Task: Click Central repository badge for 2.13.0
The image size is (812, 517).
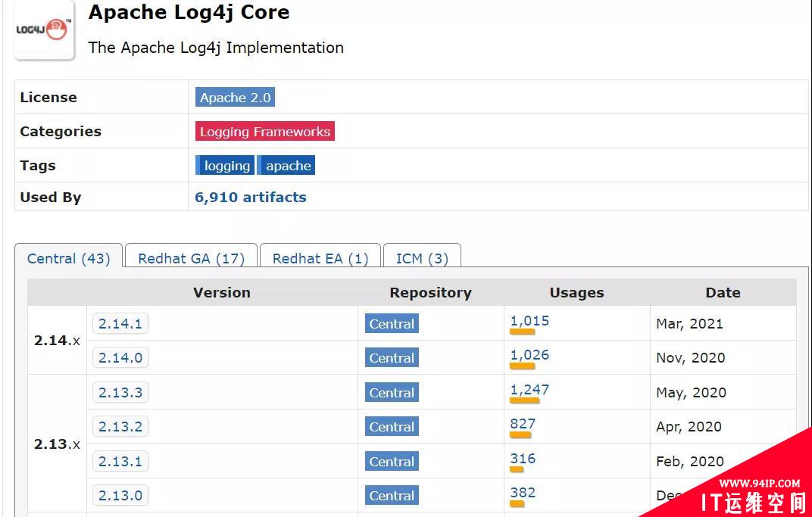Action: click(x=392, y=495)
